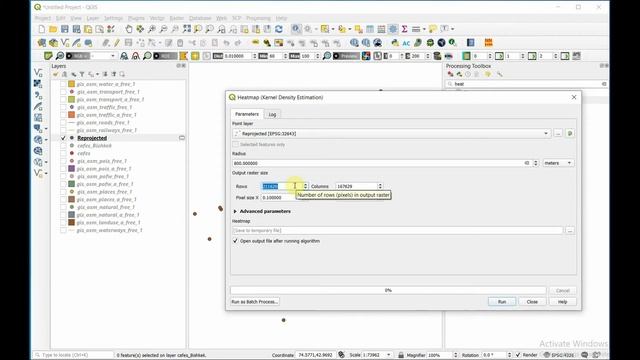Screen dimensions: 640x360
Task: Select the Pan Map hand tool
Action: tap(129, 29)
